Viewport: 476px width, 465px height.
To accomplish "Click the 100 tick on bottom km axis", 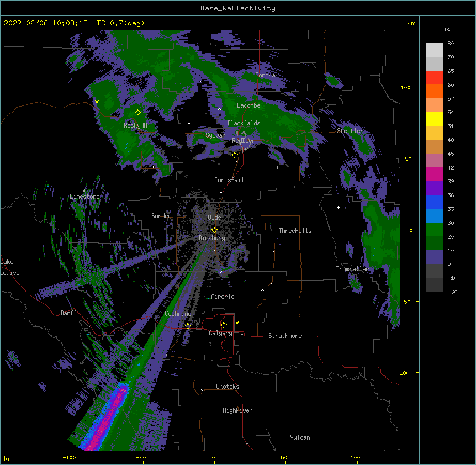I will [355, 457].
